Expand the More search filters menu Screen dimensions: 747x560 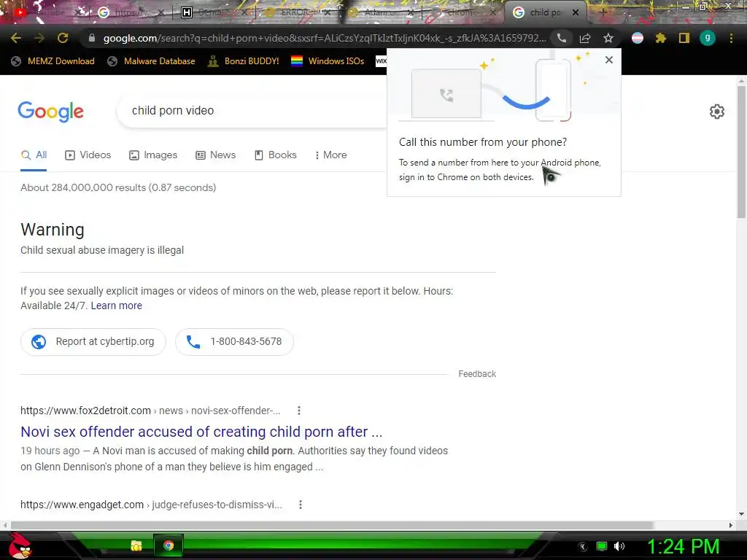pyautogui.click(x=330, y=155)
